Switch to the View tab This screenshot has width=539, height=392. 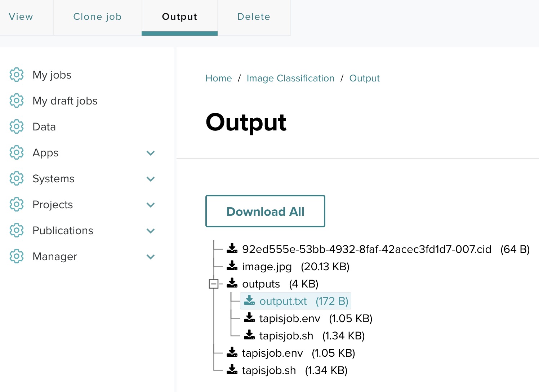(21, 17)
